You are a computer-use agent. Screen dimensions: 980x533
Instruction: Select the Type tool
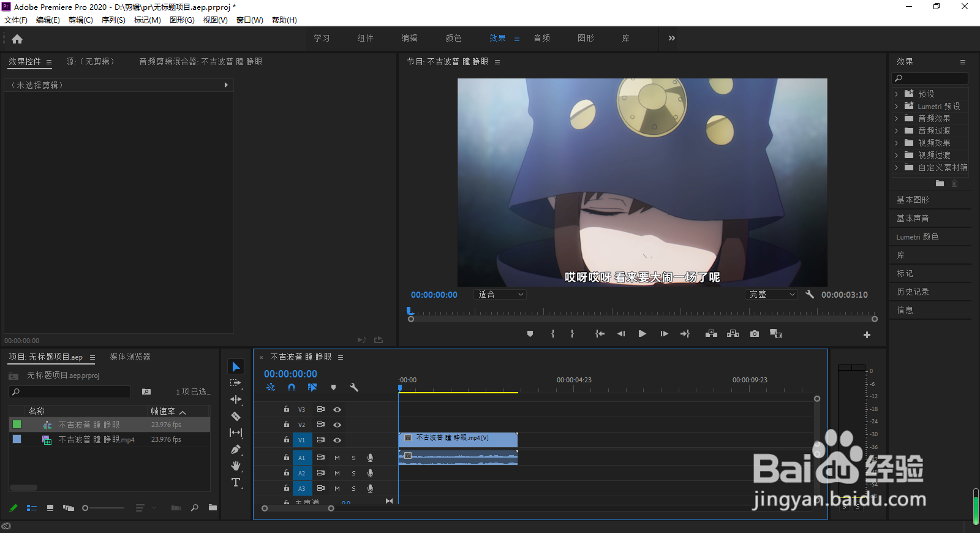point(236,483)
